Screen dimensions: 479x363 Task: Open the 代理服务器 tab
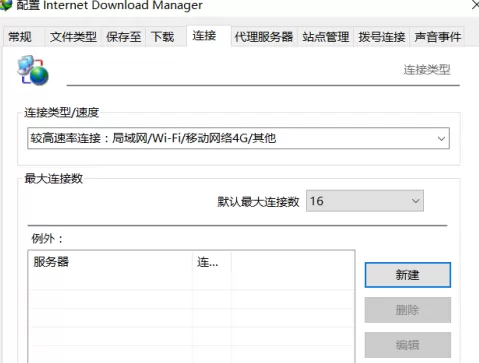(264, 37)
